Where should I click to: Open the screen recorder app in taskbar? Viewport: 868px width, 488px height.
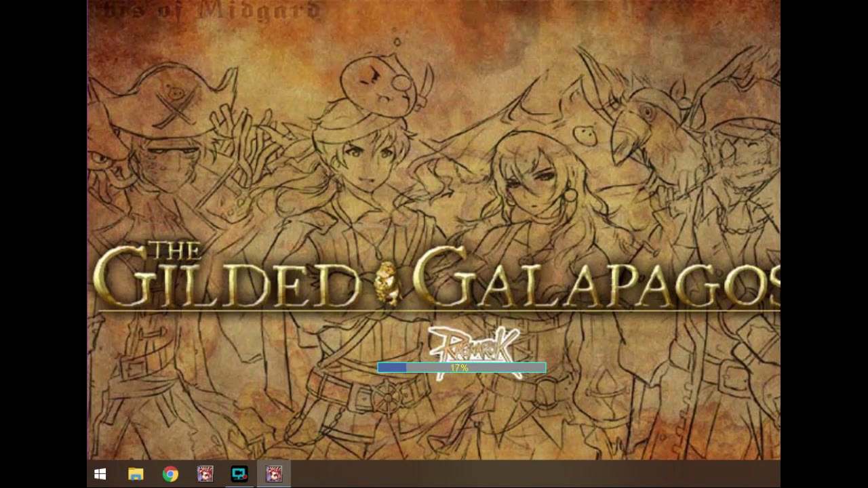click(x=239, y=474)
